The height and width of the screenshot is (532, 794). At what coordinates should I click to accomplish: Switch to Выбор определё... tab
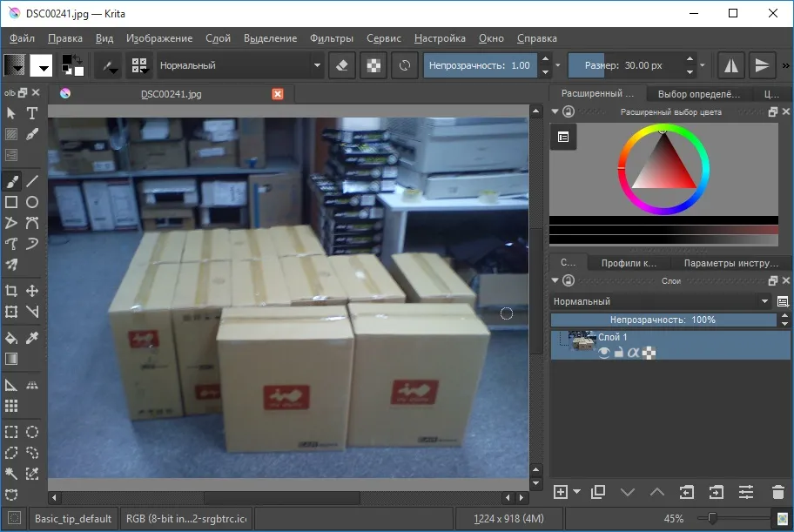[x=699, y=94]
